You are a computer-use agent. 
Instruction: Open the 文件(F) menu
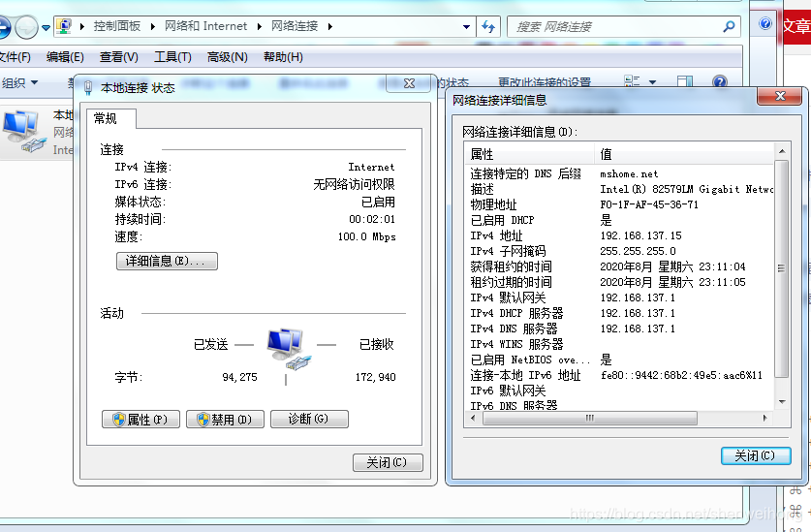click(15, 57)
